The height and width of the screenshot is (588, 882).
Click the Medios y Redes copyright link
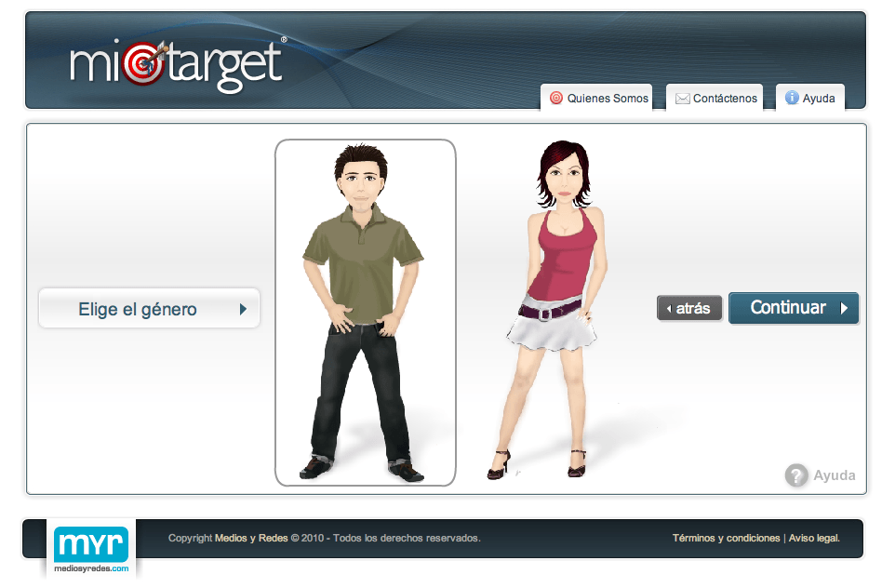pyautogui.click(x=251, y=538)
